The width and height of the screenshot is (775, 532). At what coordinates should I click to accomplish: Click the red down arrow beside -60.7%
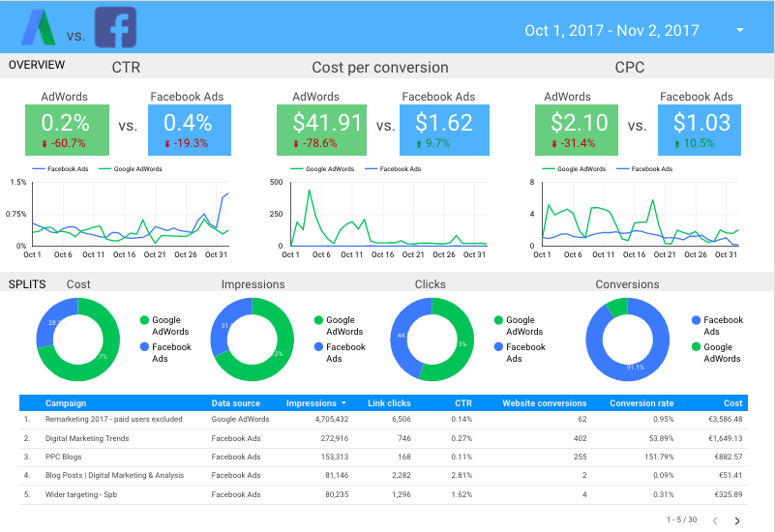pyautogui.click(x=45, y=144)
